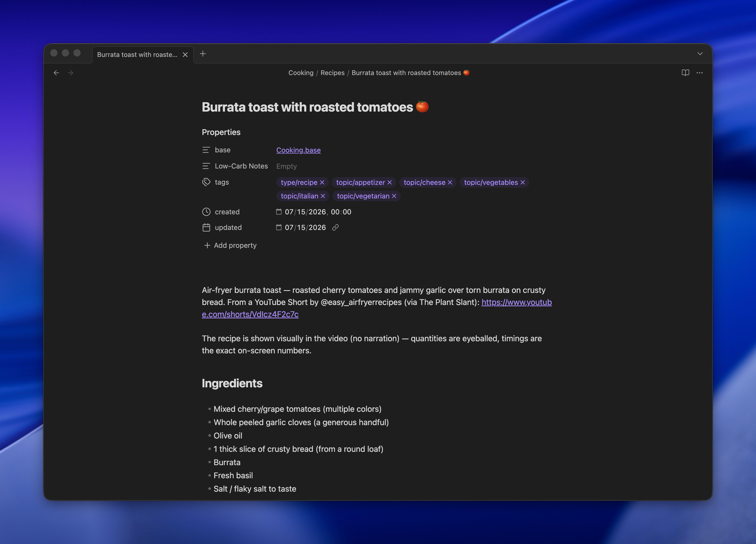Remove the topic/italian tag
756x544 pixels.
pos(323,196)
